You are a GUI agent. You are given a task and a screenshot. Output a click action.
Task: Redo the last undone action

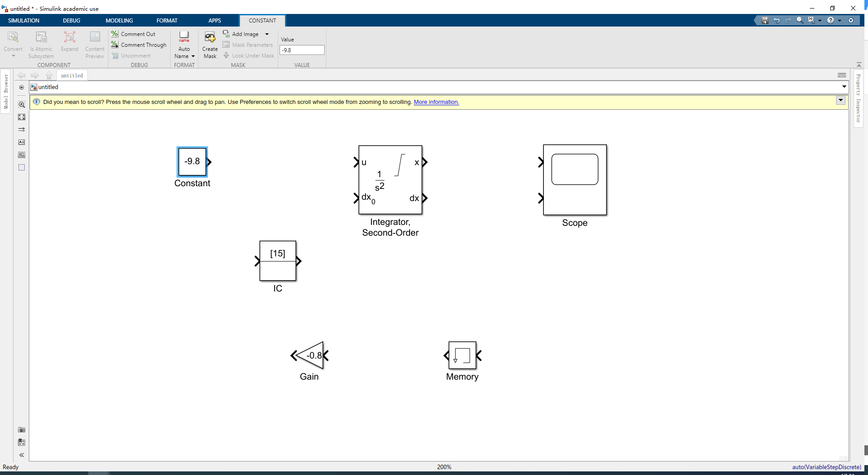click(x=788, y=20)
